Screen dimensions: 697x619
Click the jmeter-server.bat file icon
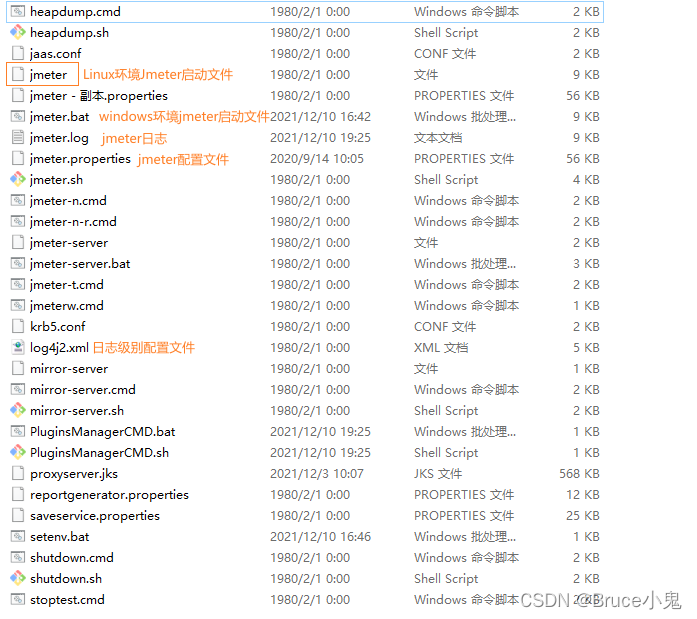pyautogui.click(x=18, y=264)
